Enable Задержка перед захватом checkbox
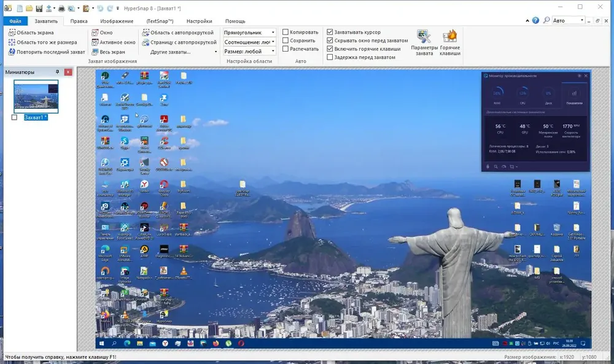Screen dimensions: 614x364 [x=330, y=57]
